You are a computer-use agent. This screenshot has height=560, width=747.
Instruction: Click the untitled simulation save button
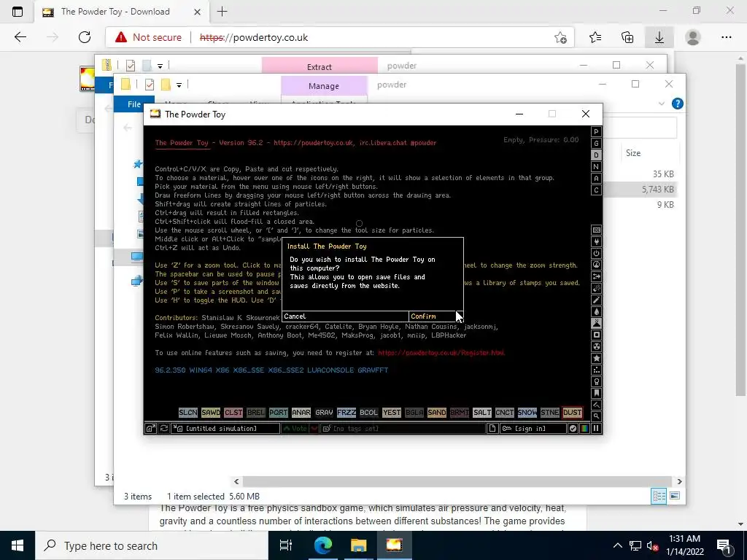pos(225,428)
